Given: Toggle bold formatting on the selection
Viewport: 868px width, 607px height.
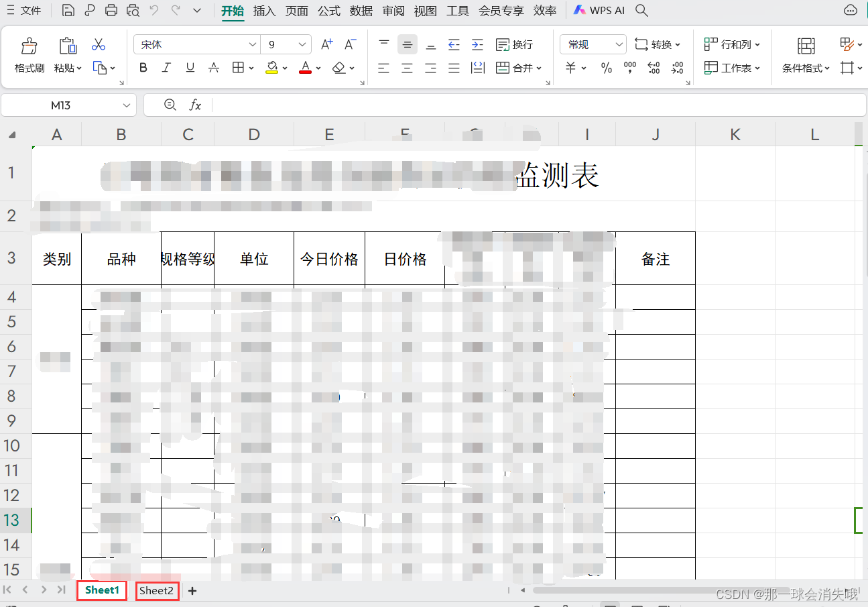Looking at the screenshot, I should pos(143,67).
